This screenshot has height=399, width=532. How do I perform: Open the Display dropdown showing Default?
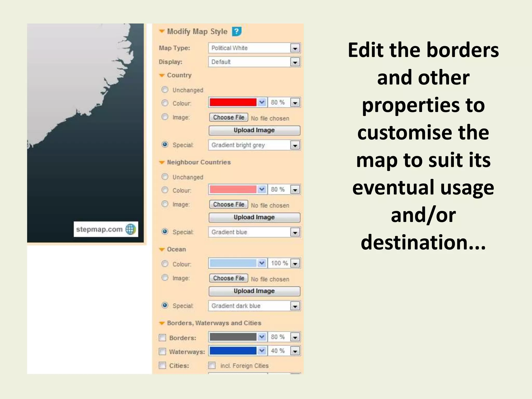pos(254,62)
